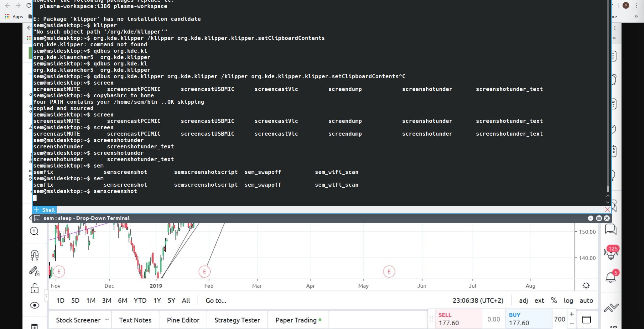Click 140.00 price axis label
This screenshot has height=329, width=644.
[587, 258]
